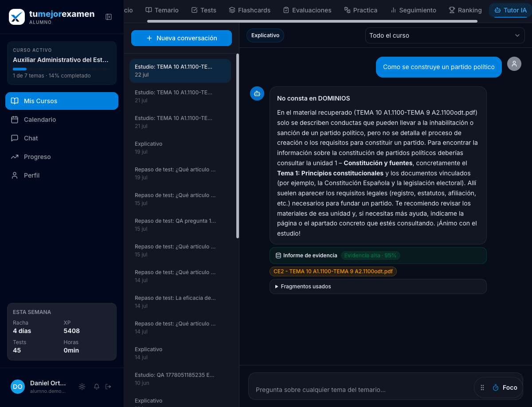
Task: Open the Explicativo conversation from 19 jul
Action: coord(180,148)
